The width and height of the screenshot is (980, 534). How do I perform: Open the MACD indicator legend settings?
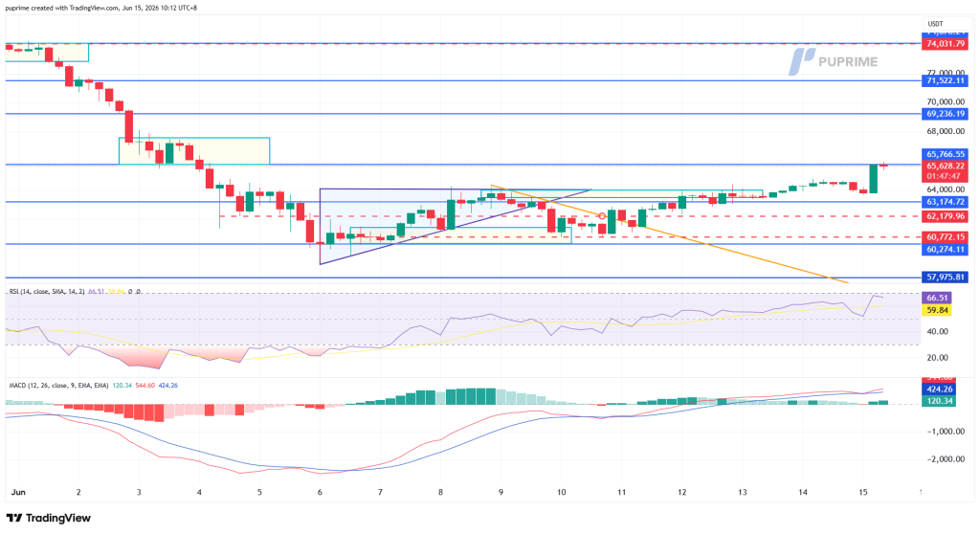pyautogui.click(x=58, y=386)
